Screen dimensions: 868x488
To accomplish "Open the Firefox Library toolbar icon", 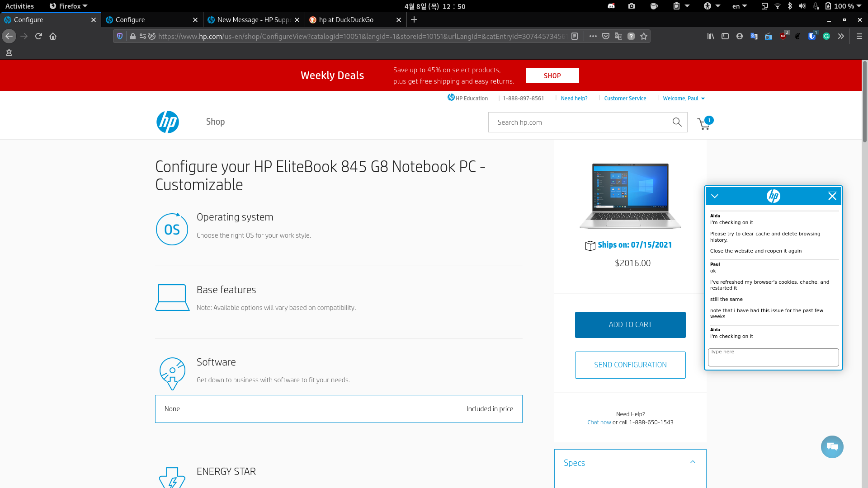I will click(x=710, y=36).
